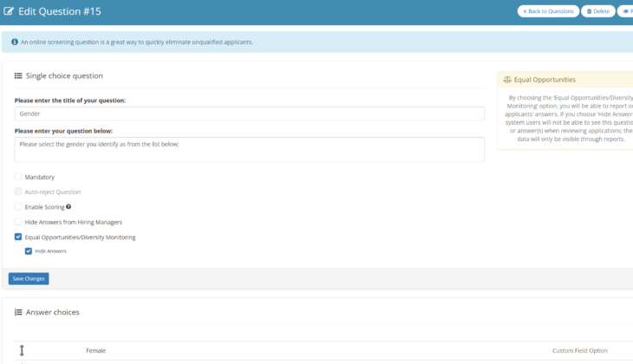
Task: Click the Delete button
Action: 597,11
